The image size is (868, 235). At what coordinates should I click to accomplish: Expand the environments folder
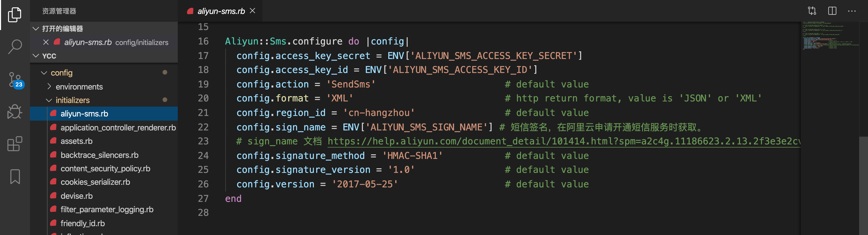49,86
